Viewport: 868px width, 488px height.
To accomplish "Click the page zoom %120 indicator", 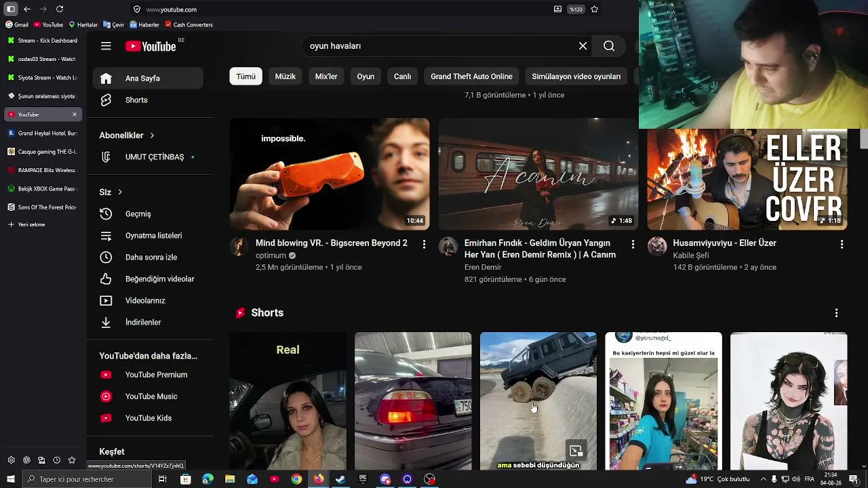I will point(576,9).
